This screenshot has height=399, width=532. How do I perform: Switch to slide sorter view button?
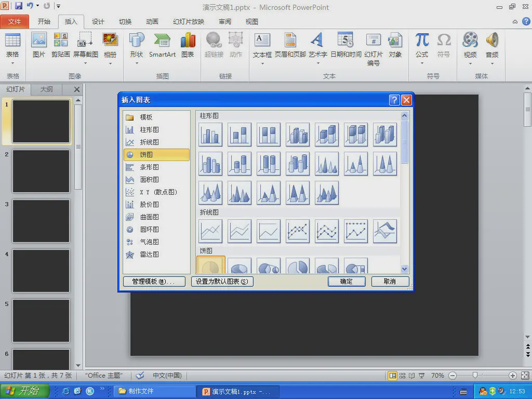click(403, 376)
